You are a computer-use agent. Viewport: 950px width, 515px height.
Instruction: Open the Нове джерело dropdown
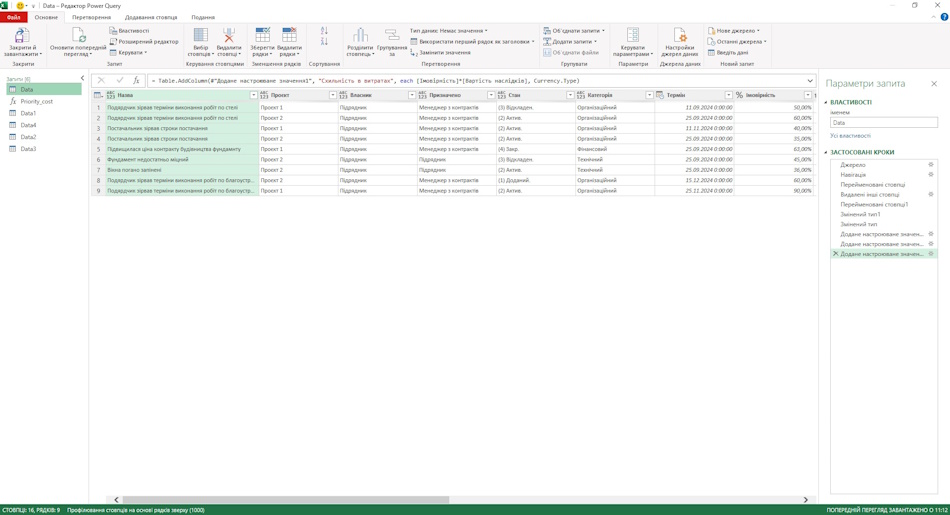[734, 30]
